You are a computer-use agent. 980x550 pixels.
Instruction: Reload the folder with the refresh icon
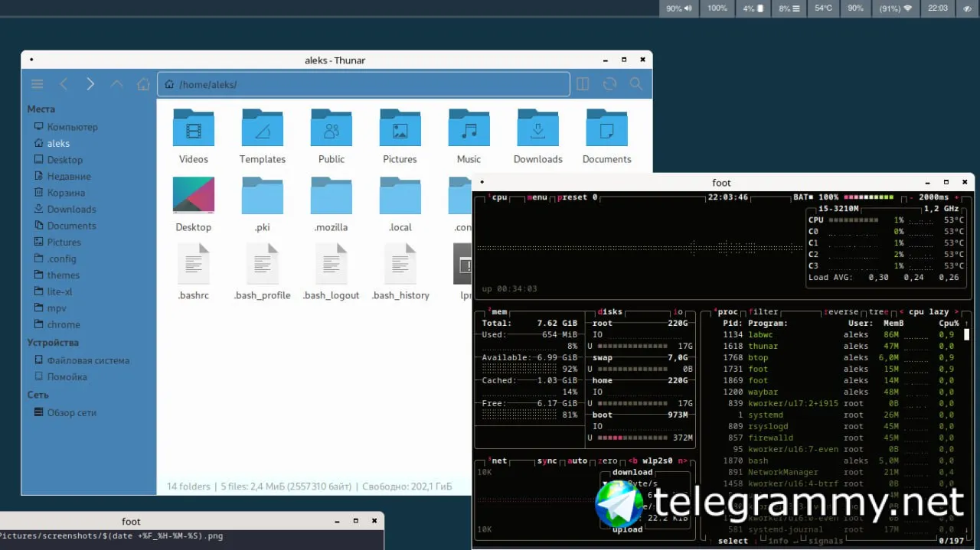[609, 84]
